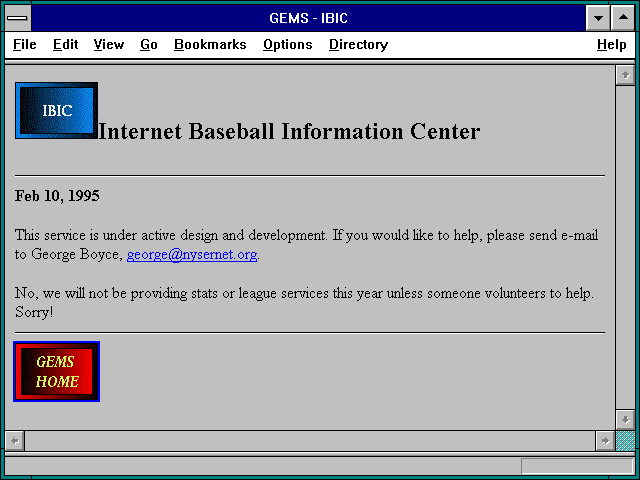The height and width of the screenshot is (480, 640).
Task: Open the Directory menu
Action: [x=358, y=44]
